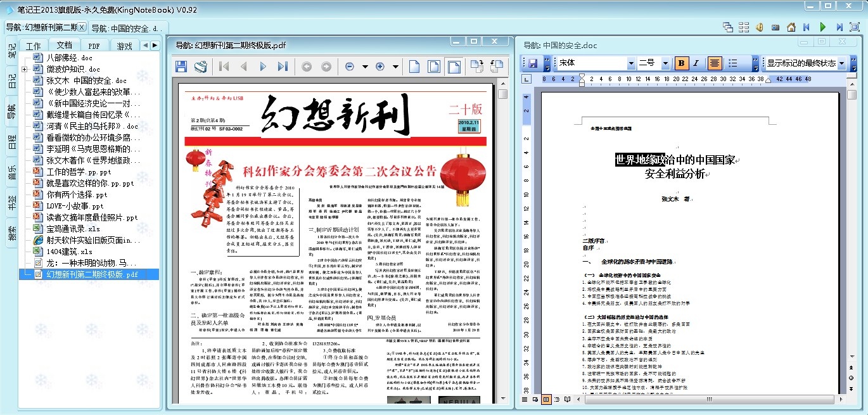Viewport: 868px width, 415px height.
Task: Click the PDF viewer vertical scrollbar thumb
Action: click(503, 94)
